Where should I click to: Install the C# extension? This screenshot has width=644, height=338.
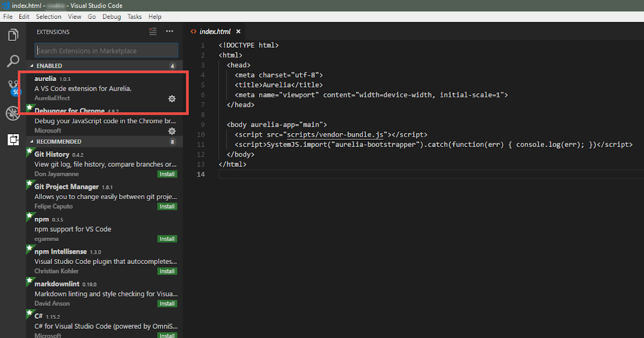pos(167,335)
